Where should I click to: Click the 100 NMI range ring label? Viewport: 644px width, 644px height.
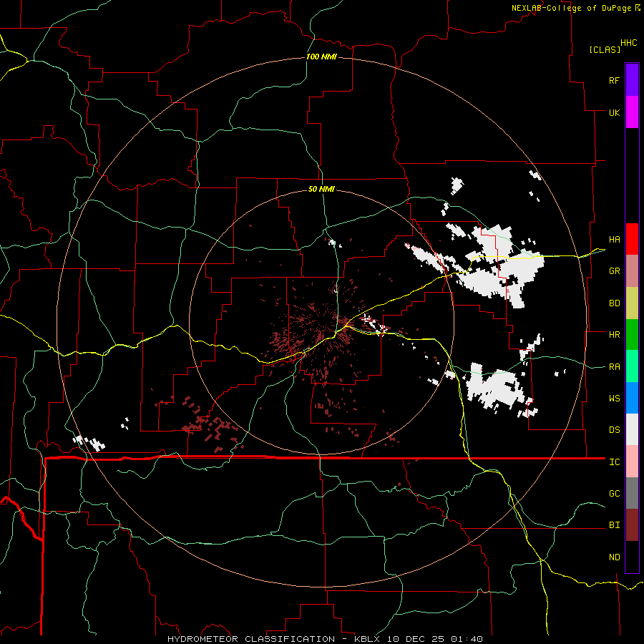point(321,57)
